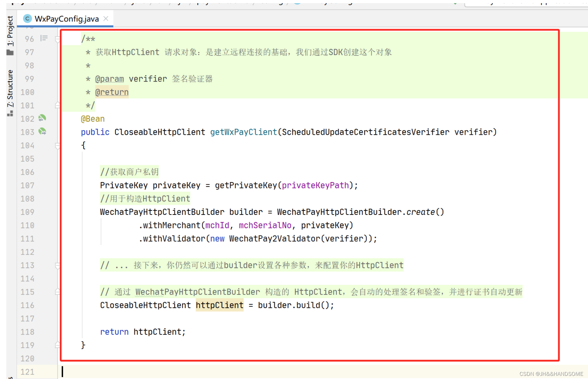
Task: Click highlighted httpClient variable on line 116
Action: 220,305
